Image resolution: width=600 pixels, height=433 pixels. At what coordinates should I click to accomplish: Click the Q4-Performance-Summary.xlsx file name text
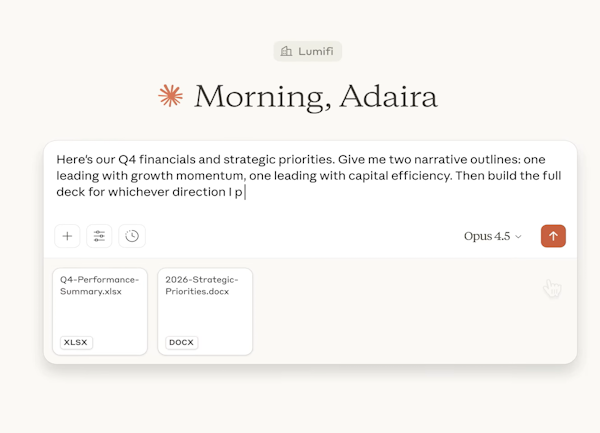[98, 284]
